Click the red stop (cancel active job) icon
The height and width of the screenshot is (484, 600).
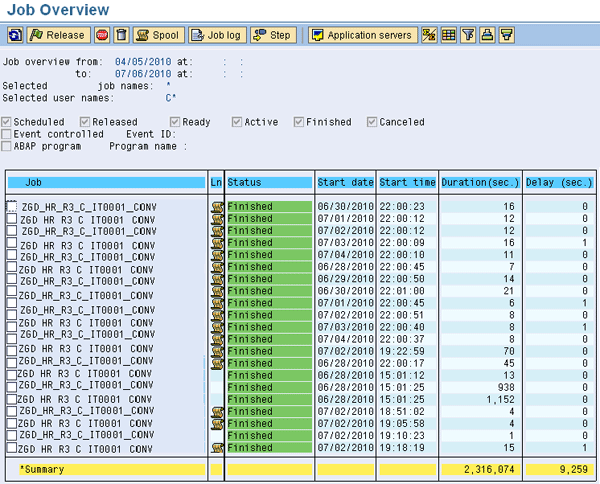[102, 35]
